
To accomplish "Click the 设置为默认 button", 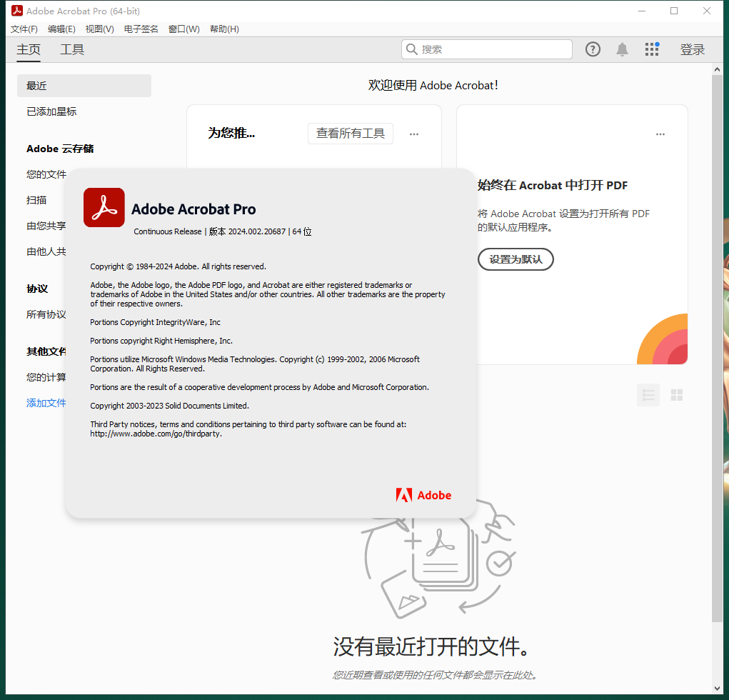I will point(515,259).
